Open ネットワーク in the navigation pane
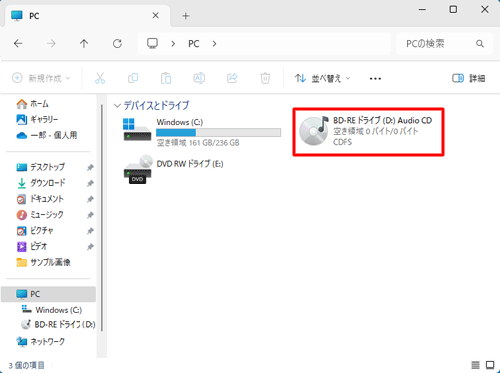Viewport: 500px width, 373px height. click(41, 342)
